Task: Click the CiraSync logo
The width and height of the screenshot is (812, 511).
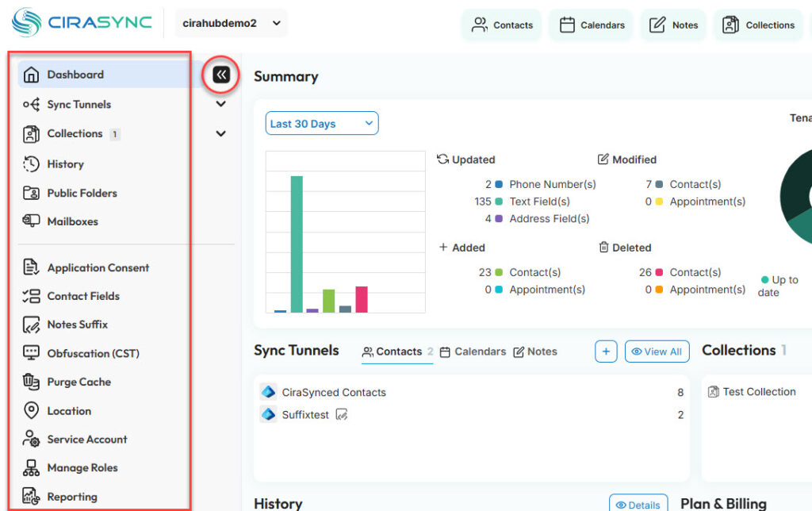Action: 82,22
